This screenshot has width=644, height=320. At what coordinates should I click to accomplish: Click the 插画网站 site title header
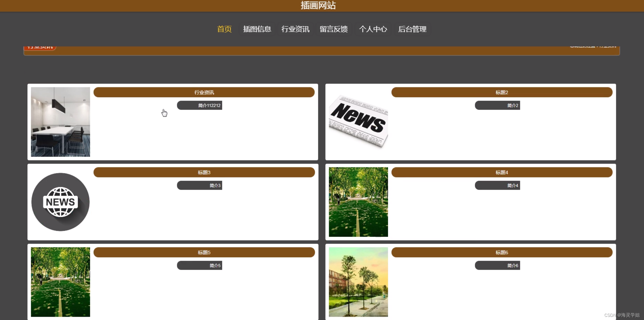pyautogui.click(x=318, y=5)
